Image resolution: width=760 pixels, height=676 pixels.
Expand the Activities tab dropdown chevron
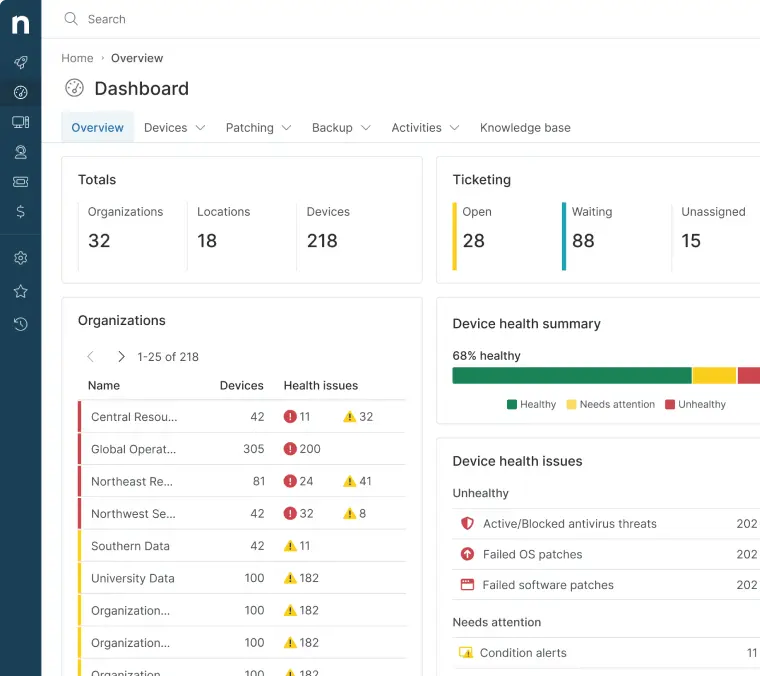454,127
